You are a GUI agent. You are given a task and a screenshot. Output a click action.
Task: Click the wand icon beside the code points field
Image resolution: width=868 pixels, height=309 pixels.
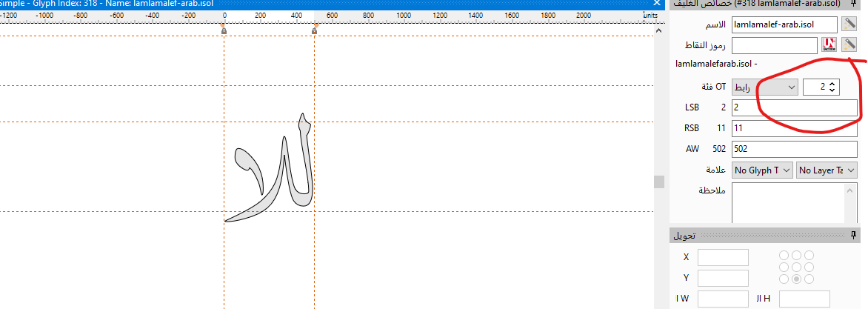(x=849, y=45)
